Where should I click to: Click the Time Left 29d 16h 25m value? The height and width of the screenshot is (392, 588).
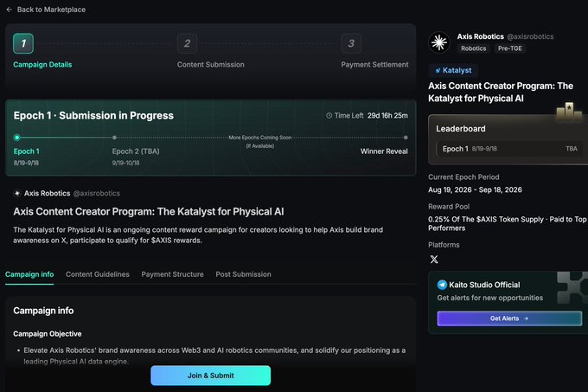coord(387,116)
